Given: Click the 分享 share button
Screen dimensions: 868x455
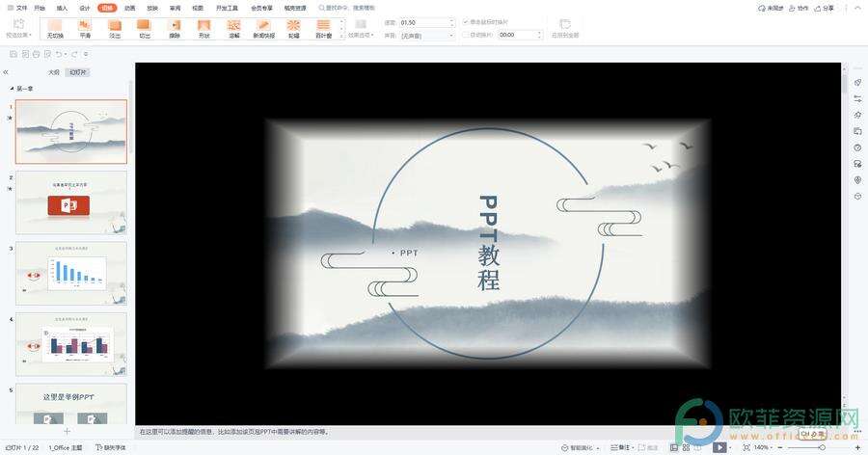Looking at the screenshot, I should point(825,9).
